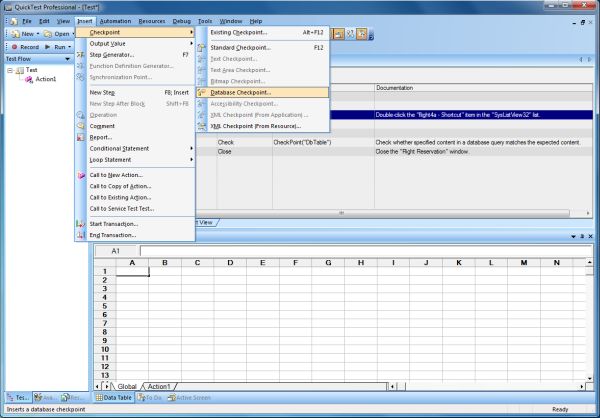Switch to the Global sheet tab
This screenshot has height=418, width=600.
127,387
